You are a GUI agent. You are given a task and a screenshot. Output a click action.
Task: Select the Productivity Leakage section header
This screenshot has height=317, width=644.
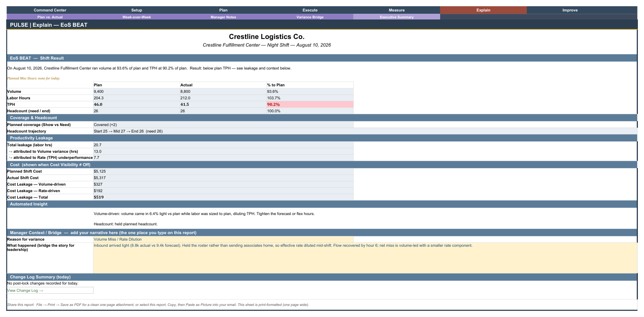point(322,138)
